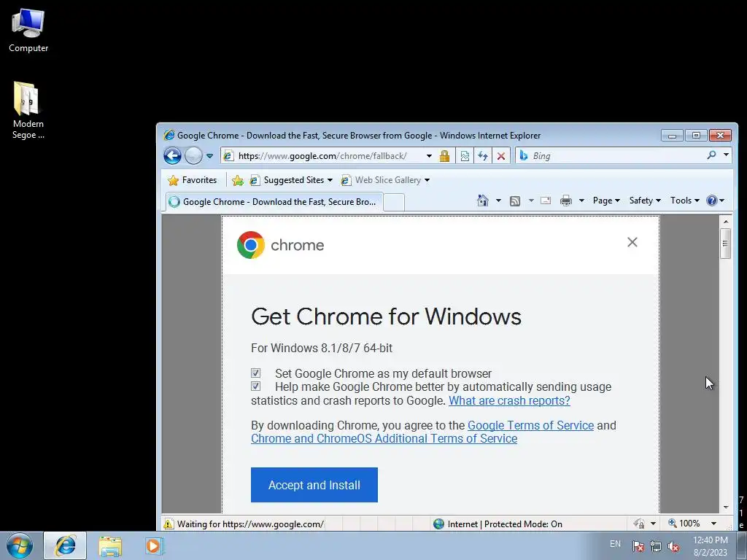Image resolution: width=747 pixels, height=560 pixels.
Task: Click the Refresh icon
Action: coord(483,156)
